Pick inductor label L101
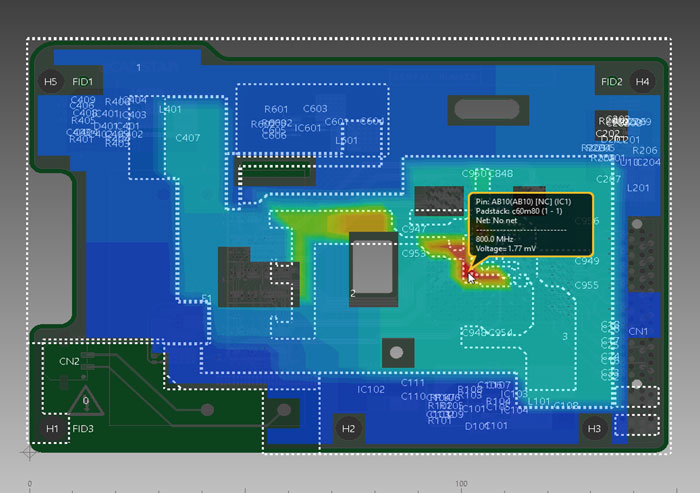This screenshot has width=700, height=493. [x=539, y=401]
